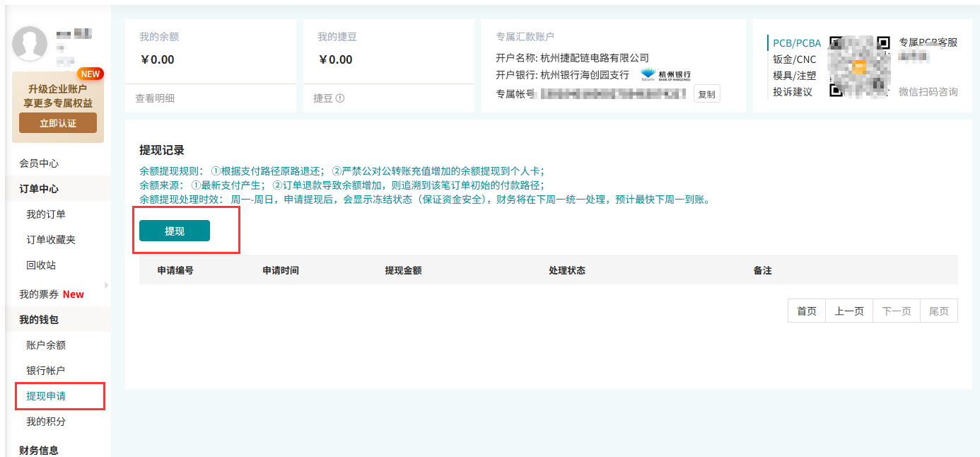Select the PCB/PCBA service tab
This screenshot has height=457, width=980.
tap(797, 43)
